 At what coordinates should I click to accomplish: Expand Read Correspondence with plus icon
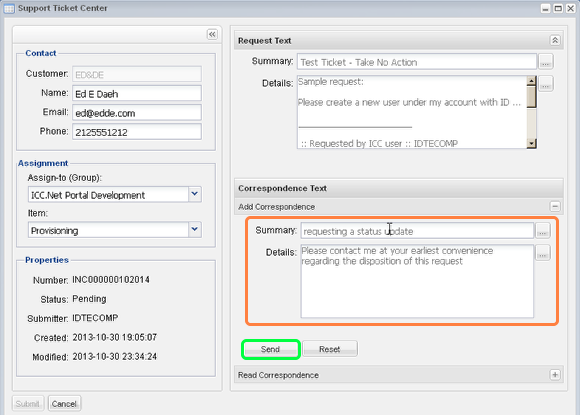[x=555, y=375]
